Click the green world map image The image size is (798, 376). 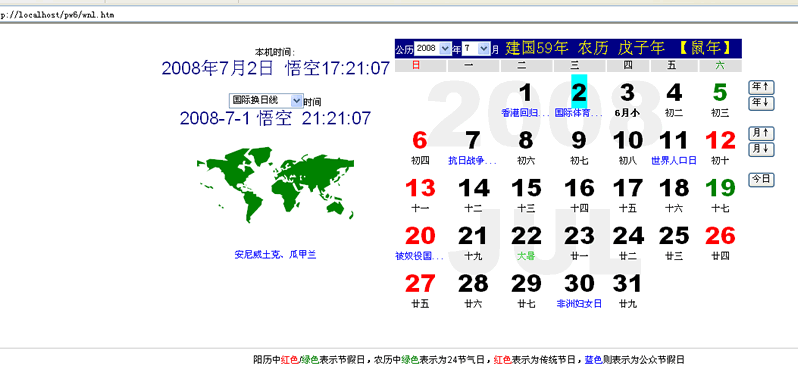pos(275,185)
